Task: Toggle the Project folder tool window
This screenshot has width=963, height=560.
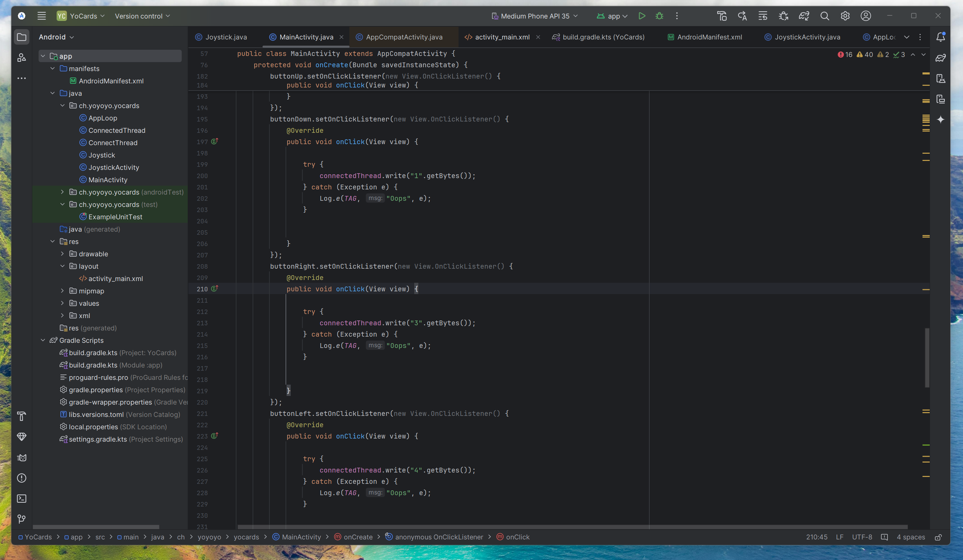Action: (x=22, y=37)
